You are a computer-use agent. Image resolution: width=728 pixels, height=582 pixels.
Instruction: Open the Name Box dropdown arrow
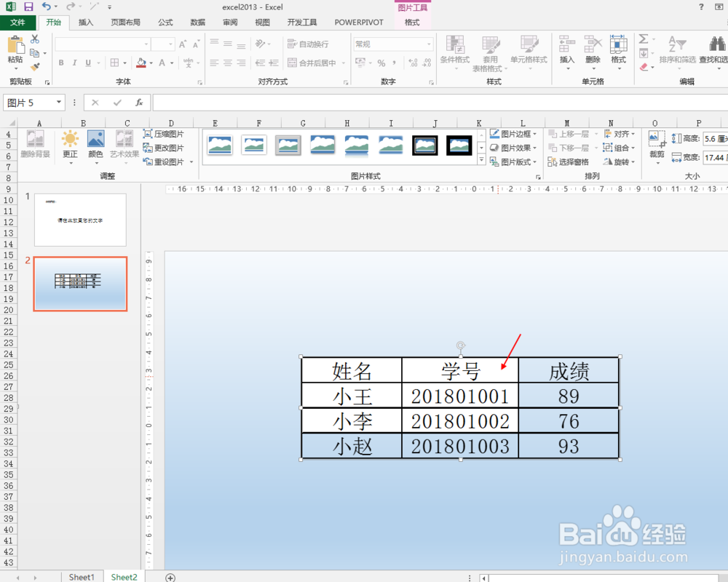pos(59,102)
